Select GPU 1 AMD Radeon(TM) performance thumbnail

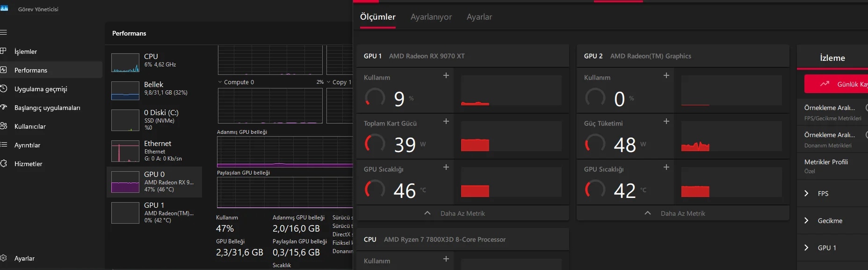pos(125,213)
